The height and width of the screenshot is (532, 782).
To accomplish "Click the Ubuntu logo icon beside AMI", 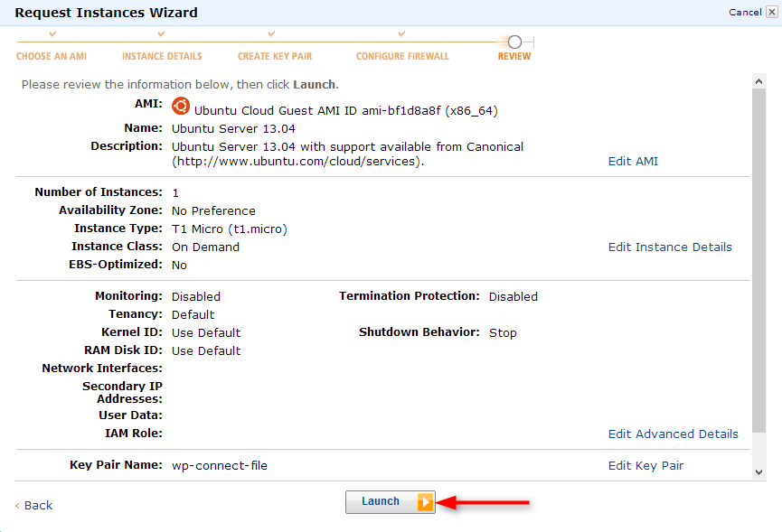I will [x=181, y=106].
